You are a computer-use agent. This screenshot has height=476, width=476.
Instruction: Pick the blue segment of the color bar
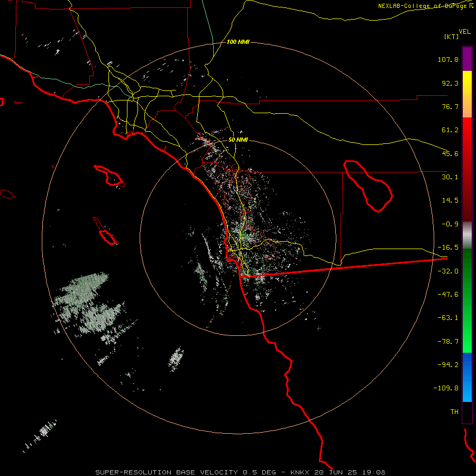point(467,377)
